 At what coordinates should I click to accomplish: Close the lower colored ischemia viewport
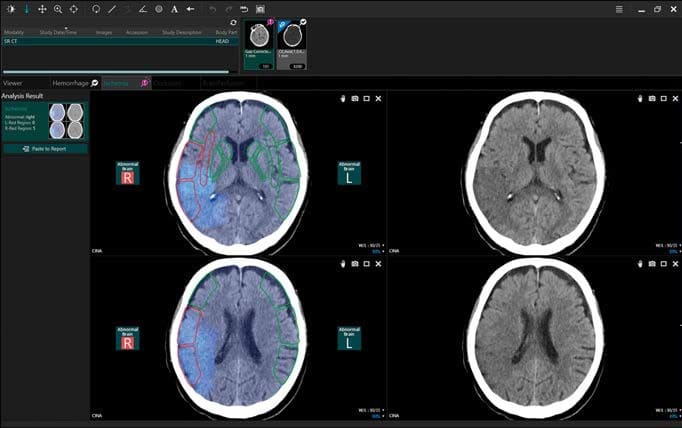[x=378, y=264]
